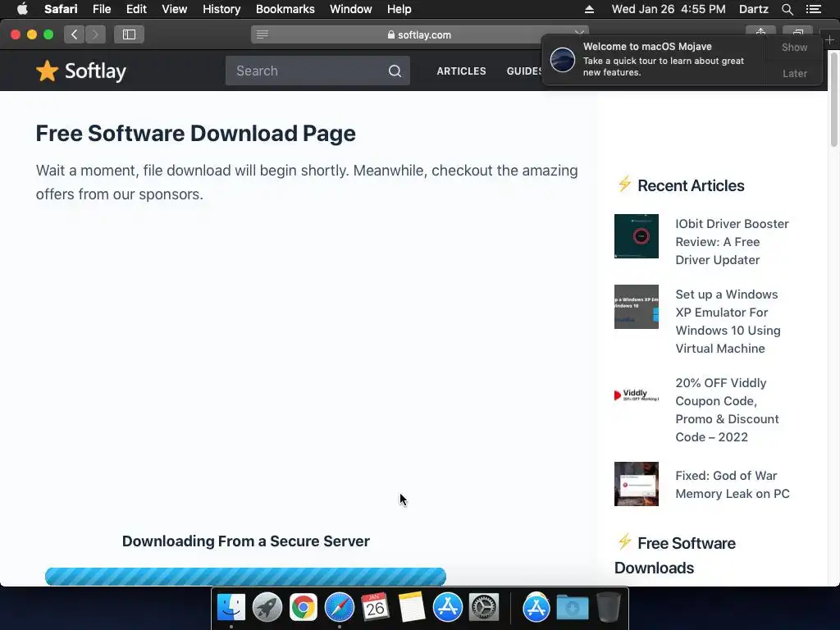Click Later on the Mojave notification

coord(794,73)
